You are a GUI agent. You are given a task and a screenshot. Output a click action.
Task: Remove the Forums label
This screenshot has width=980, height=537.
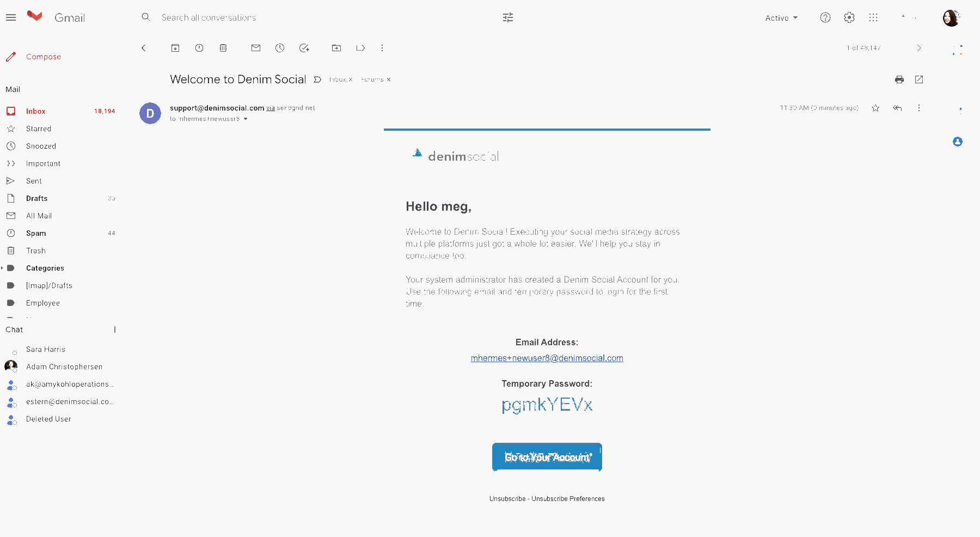[x=389, y=80]
